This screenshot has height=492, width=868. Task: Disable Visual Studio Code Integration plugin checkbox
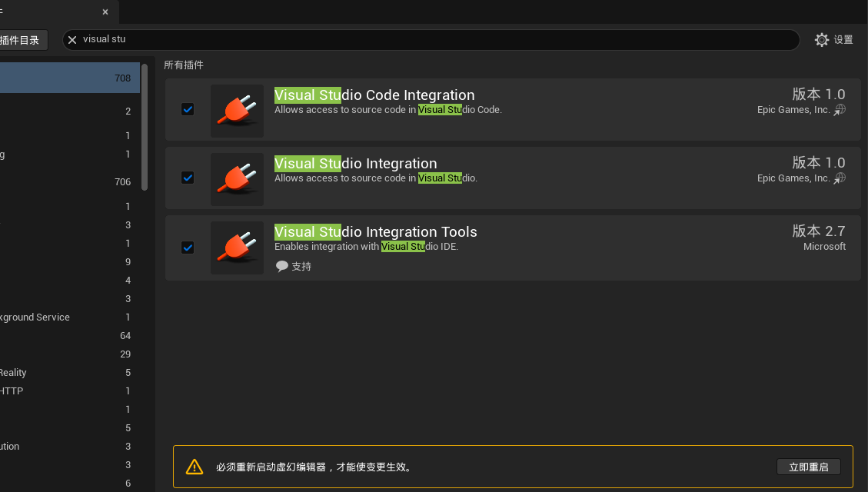[x=188, y=109]
